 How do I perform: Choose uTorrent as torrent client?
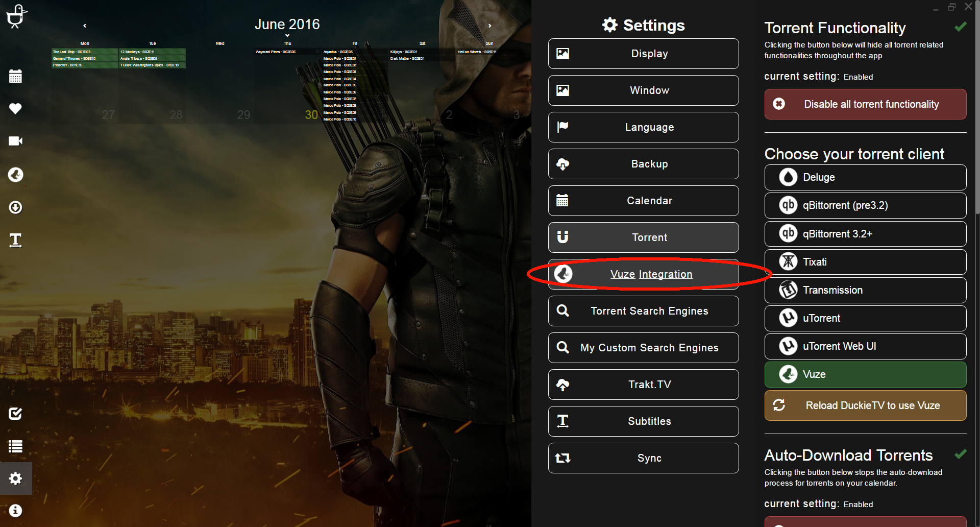coord(865,318)
